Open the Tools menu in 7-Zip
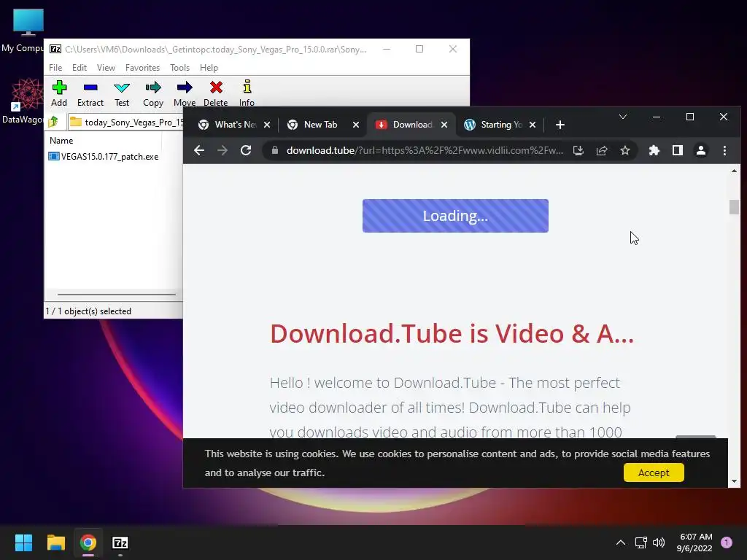Viewport: 747px width, 560px height. (179, 68)
